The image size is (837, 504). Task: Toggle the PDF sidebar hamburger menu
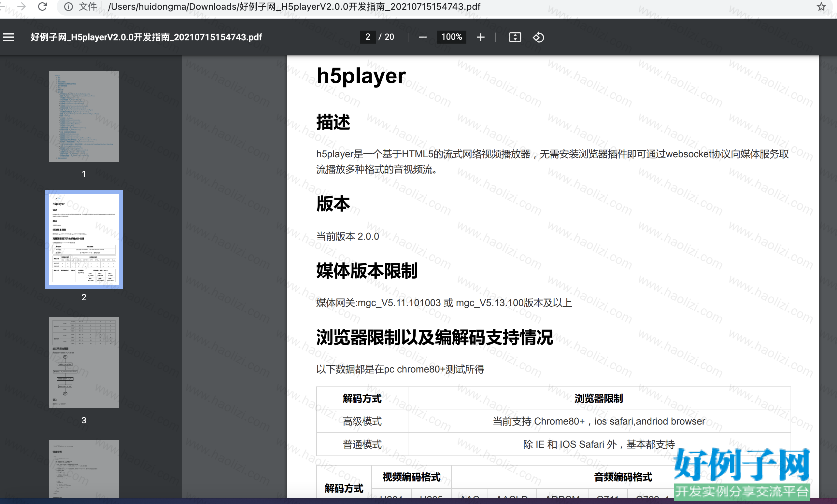click(8, 37)
